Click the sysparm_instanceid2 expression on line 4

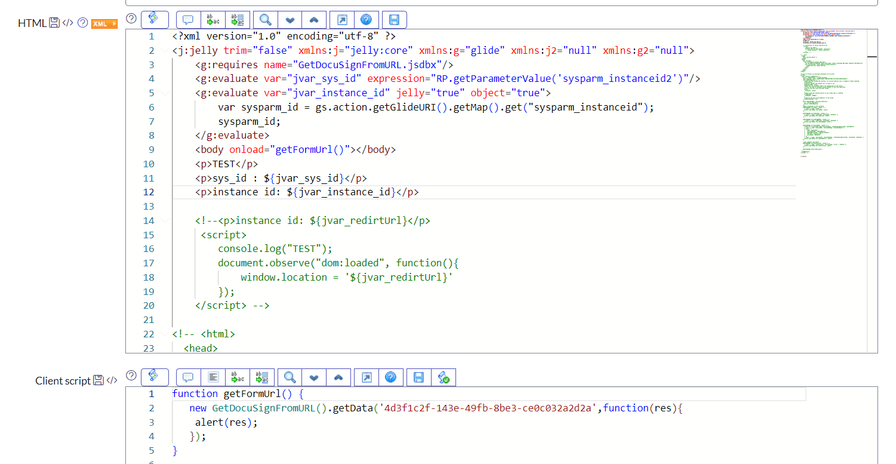[x=562, y=79]
